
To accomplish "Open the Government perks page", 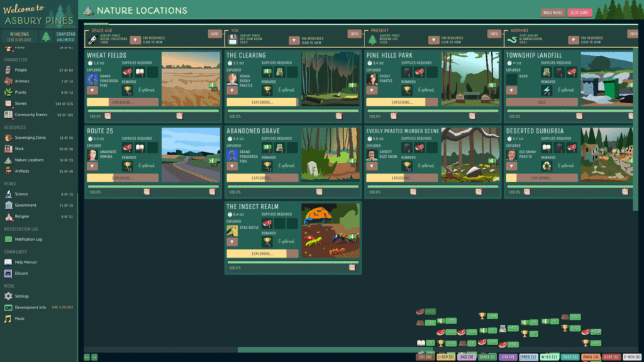I will 26,205.
